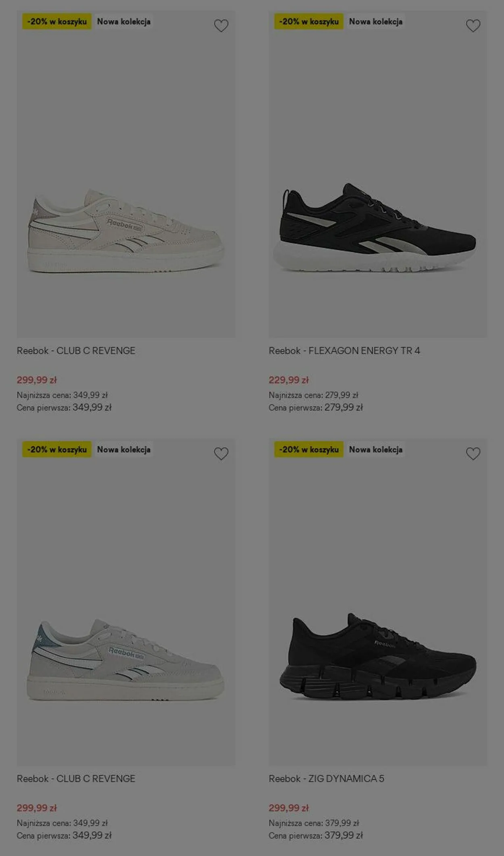
Task: Click the 299,99 zł price of Zig Dynamica 5
Action: click(289, 808)
